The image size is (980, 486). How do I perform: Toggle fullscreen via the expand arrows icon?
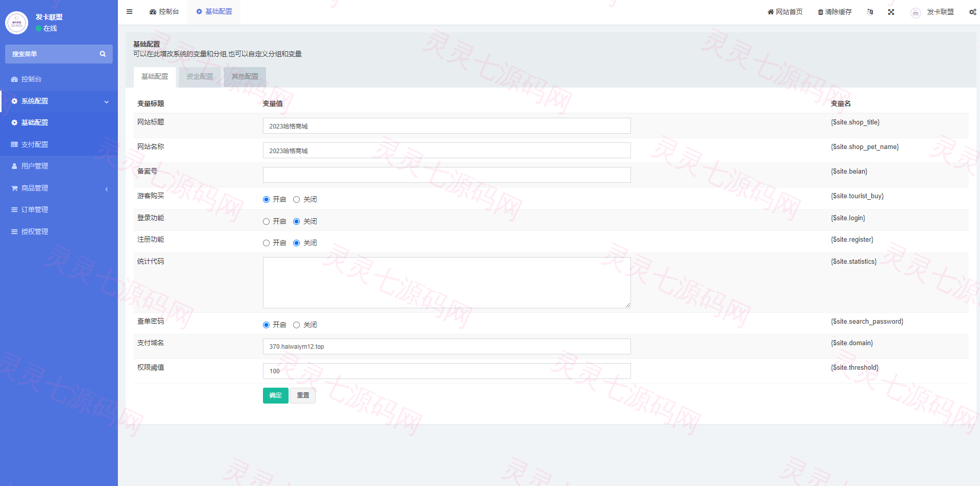pos(891,12)
